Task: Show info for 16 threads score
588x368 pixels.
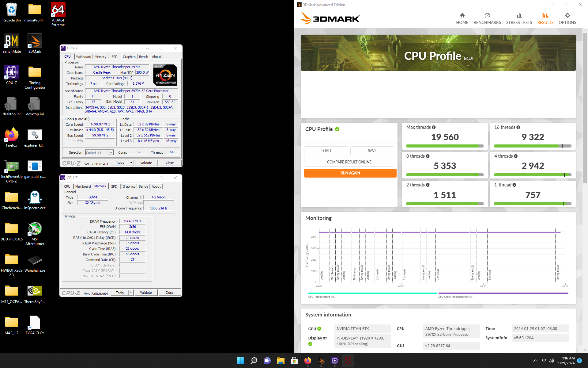Action: (x=518, y=127)
